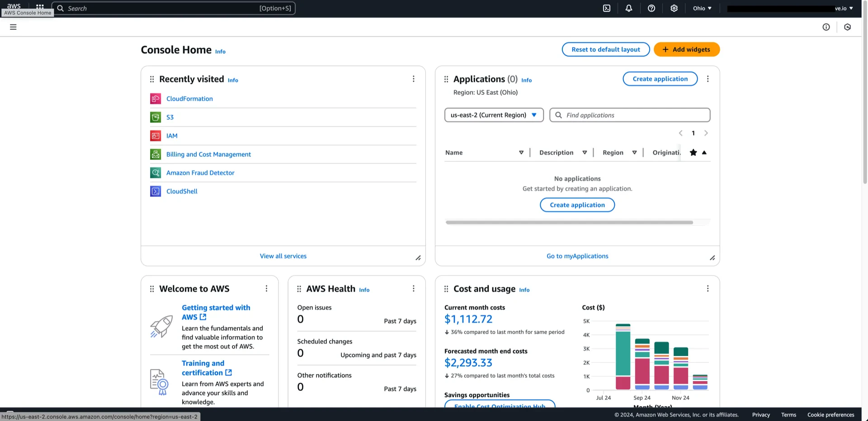
Task: Open the Terms footer link
Action: [788, 415]
